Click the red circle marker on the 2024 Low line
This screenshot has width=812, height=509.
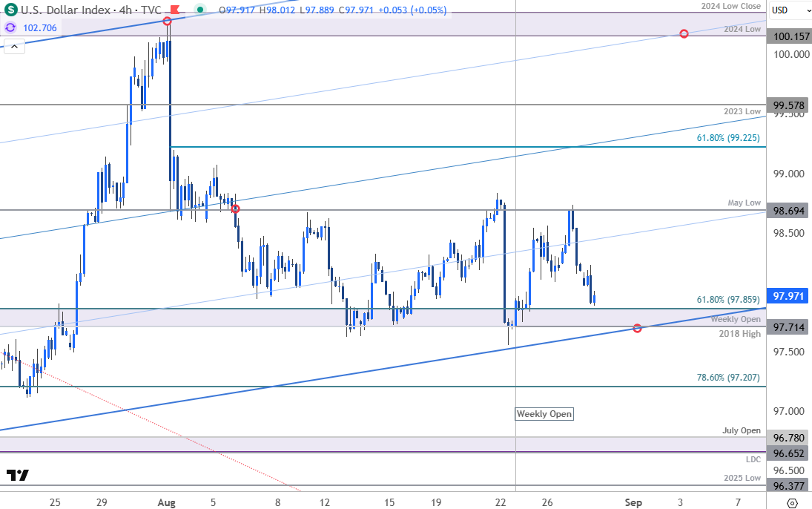tap(684, 33)
